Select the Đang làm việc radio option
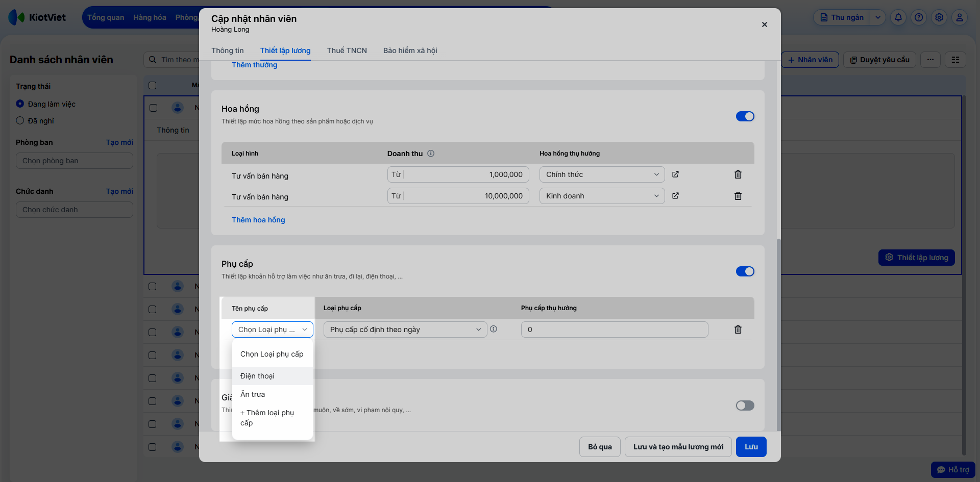Image resolution: width=980 pixels, height=482 pixels. tap(20, 104)
